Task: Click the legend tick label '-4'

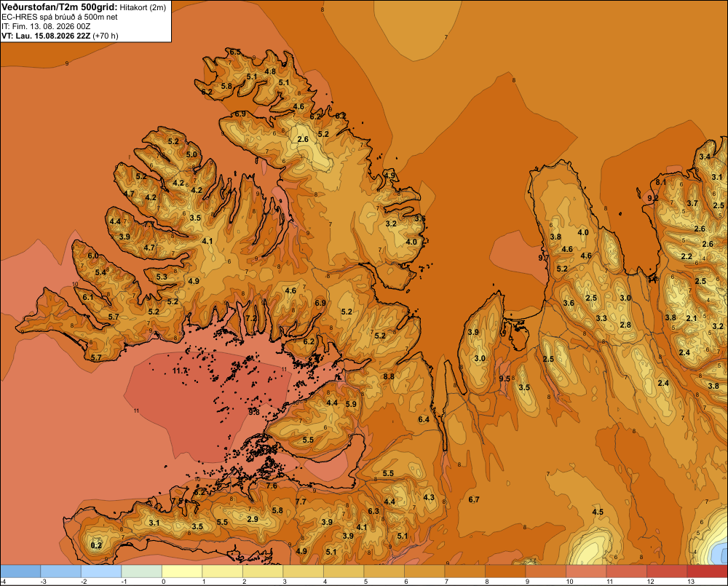Action: [3, 582]
